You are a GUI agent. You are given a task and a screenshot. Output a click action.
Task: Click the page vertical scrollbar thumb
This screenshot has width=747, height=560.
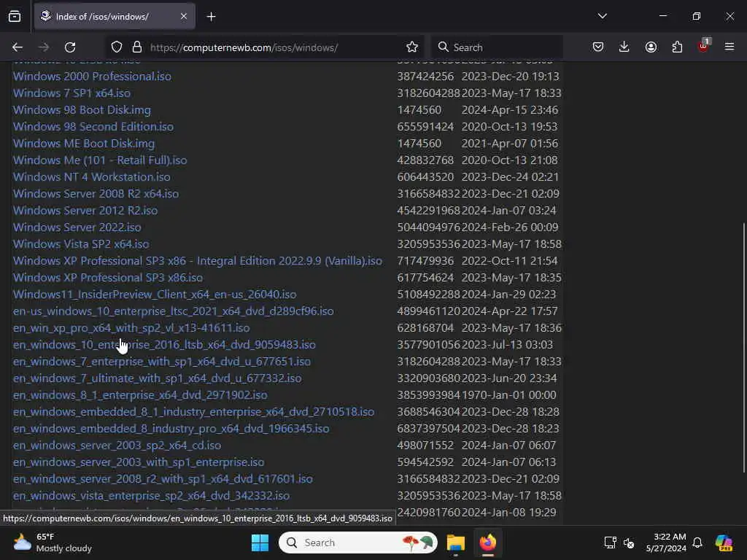[743, 348]
